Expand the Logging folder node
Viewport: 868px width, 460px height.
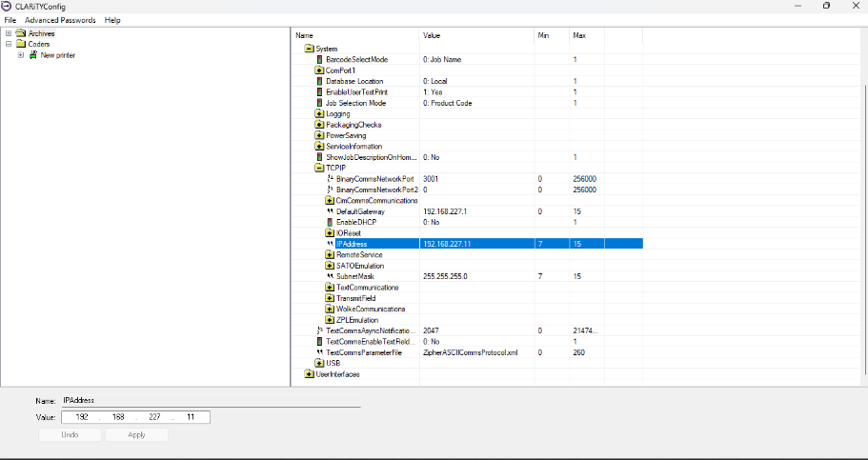coord(319,114)
